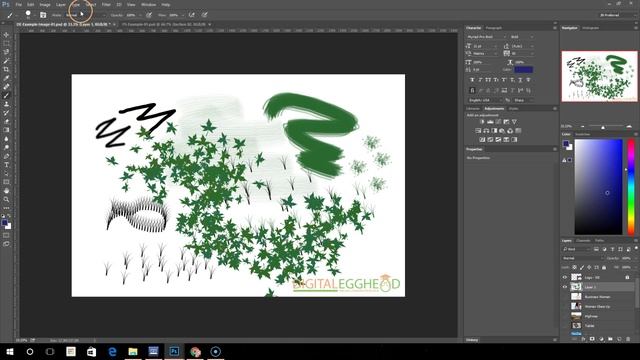Add a layer mask in the Layers panel
Screen dimensions: 640x360
[592, 339]
